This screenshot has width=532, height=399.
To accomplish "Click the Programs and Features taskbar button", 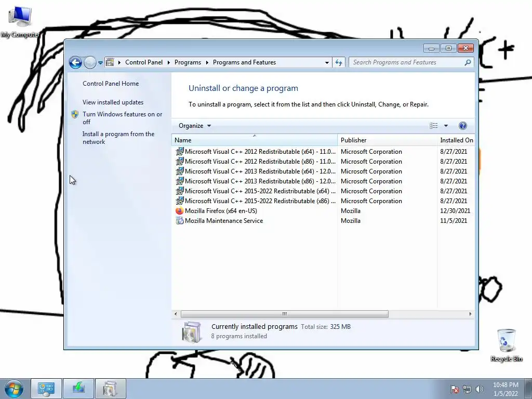I will pyautogui.click(x=110, y=389).
